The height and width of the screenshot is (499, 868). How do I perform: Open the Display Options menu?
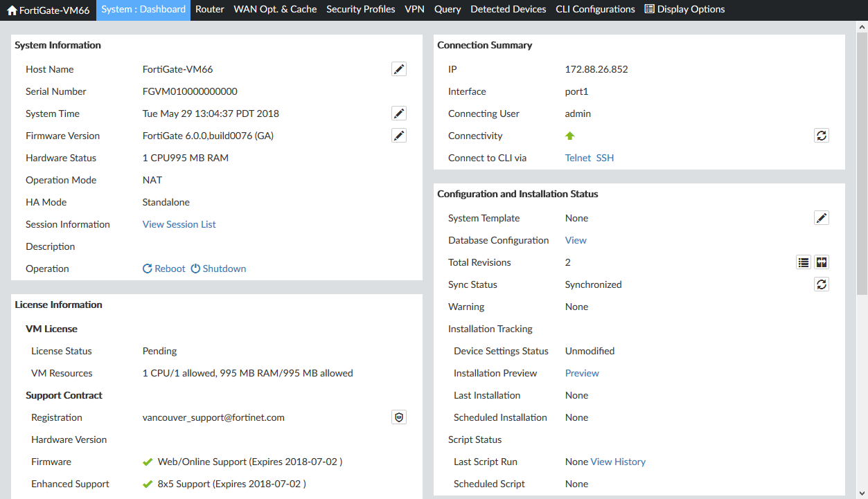(x=684, y=10)
